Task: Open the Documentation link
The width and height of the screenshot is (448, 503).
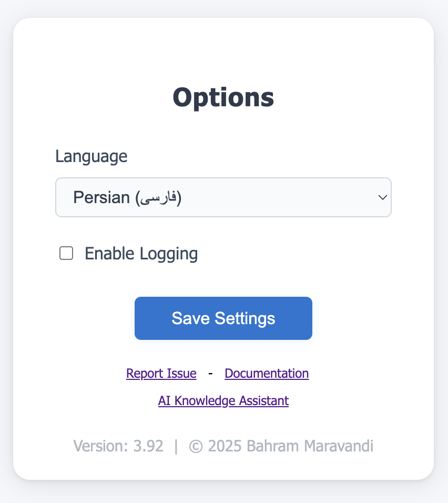Action: point(267,374)
